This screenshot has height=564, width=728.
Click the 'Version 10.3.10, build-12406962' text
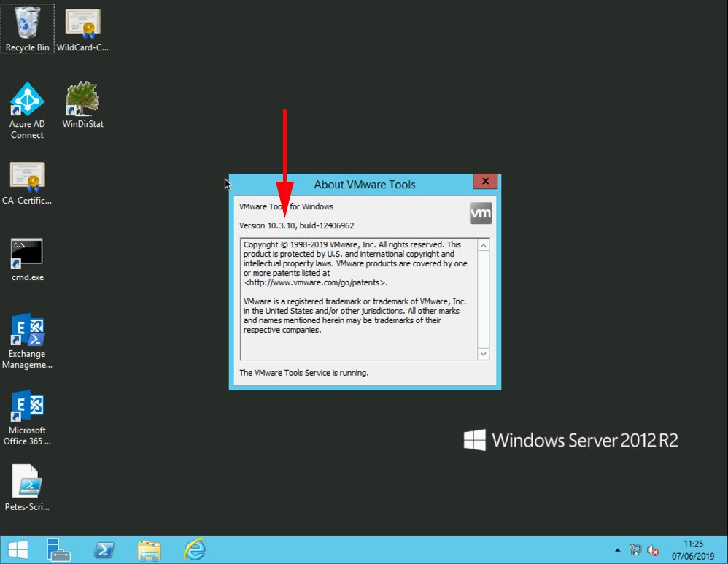(x=297, y=225)
